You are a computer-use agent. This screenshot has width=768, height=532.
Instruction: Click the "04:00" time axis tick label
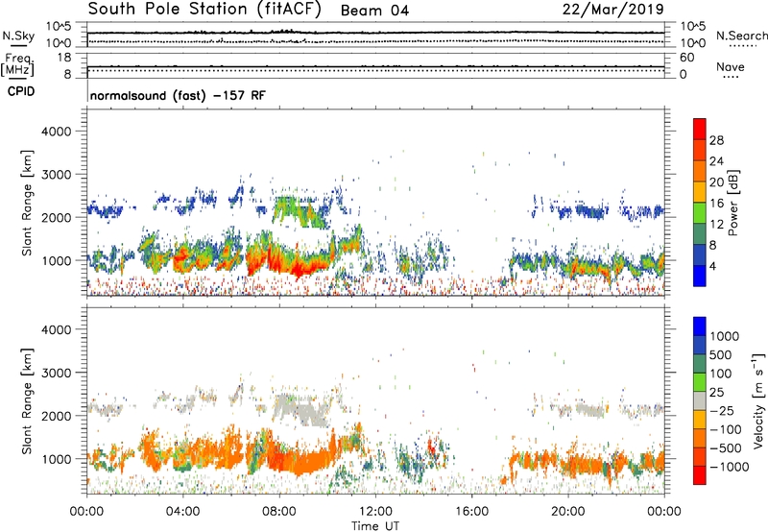[x=182, y=512]
